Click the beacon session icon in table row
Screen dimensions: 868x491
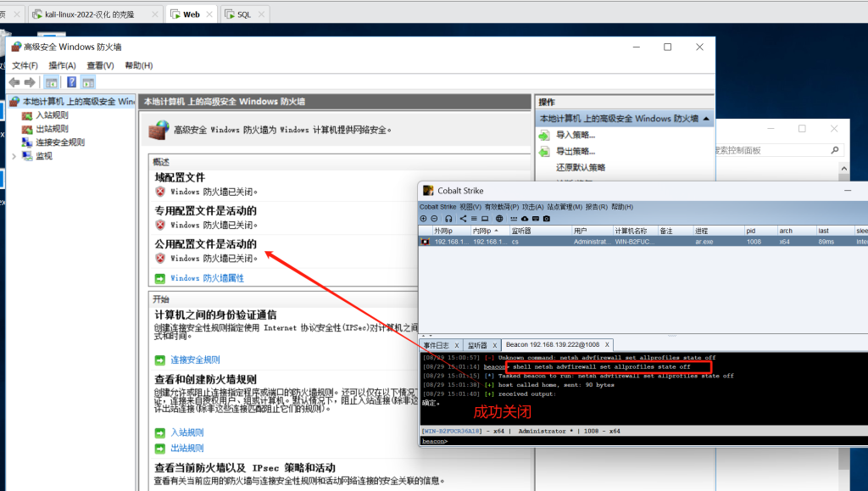(x=426, y=242)
